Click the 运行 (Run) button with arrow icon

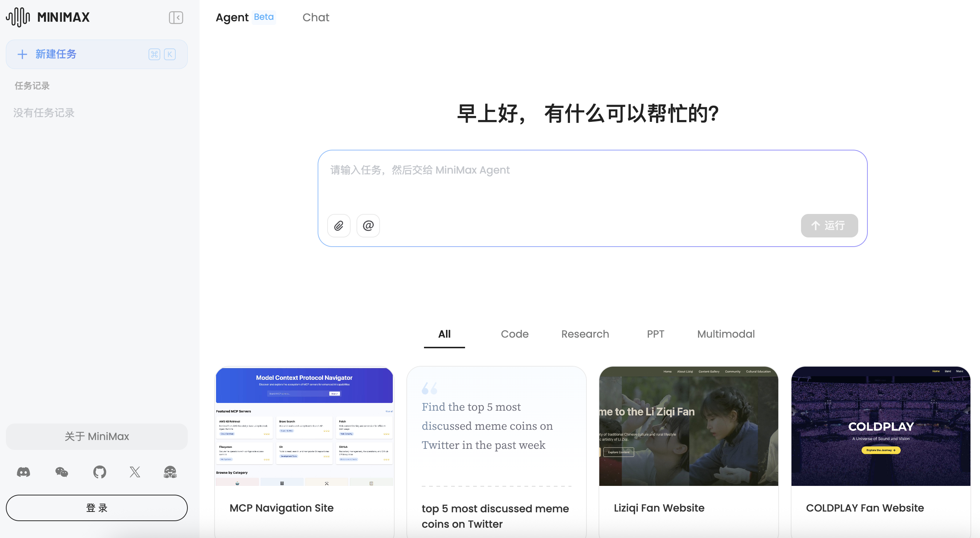[829, 225]
